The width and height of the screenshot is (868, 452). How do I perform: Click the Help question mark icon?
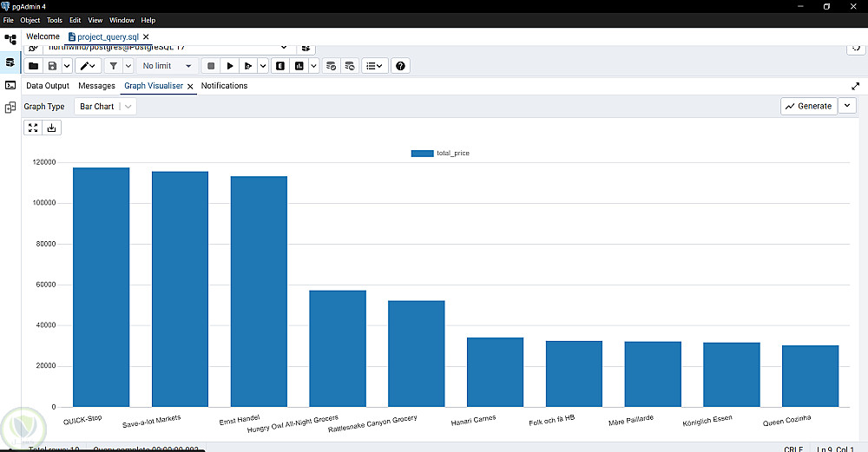click(x=400, y=66)
